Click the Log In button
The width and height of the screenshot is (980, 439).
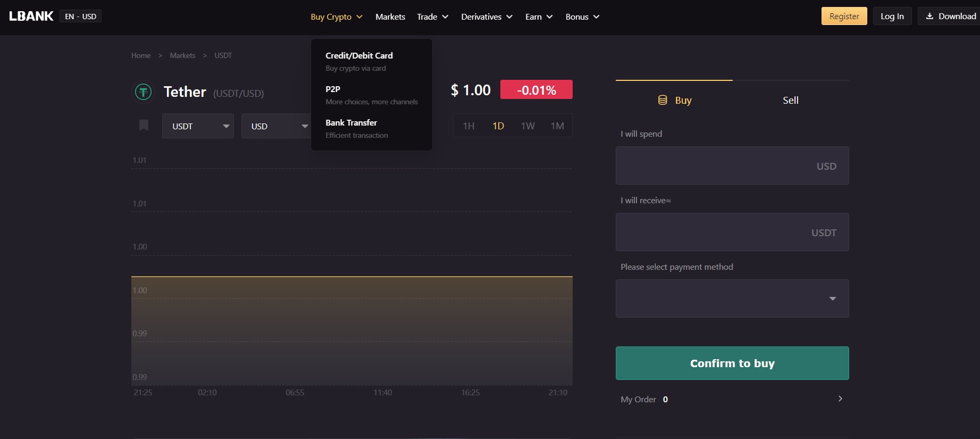click(x=892, y=16)
